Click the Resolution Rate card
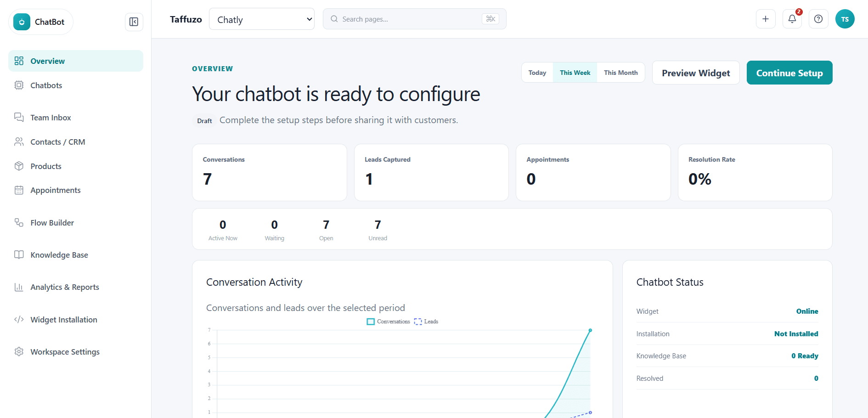Image resolution: width=868 pixels, height=418 pixels. pos(755,173)
